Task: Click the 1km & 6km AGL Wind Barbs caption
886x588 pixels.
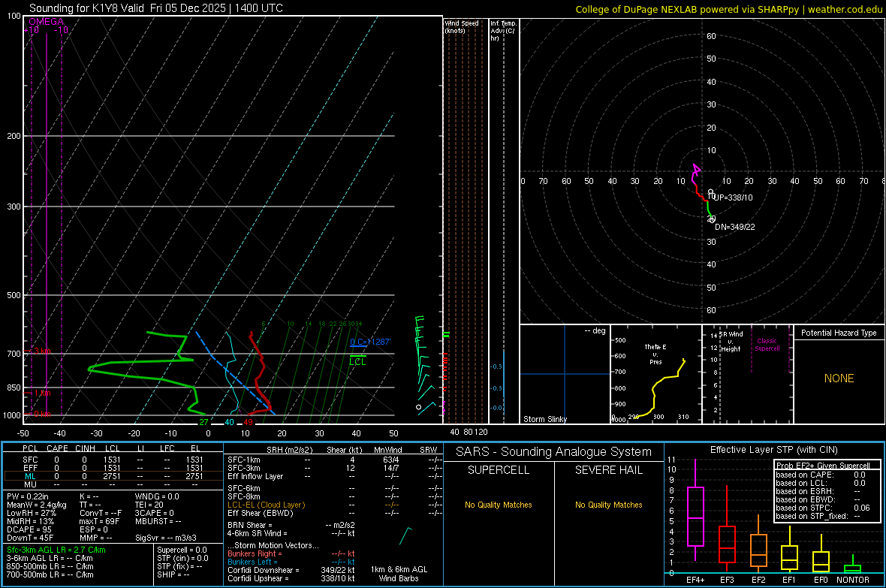Action: (x=399, y=574)
